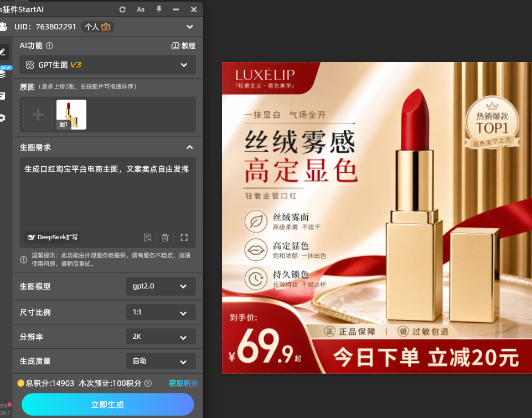This screenshot has width=532, height=418.
Task: Open the NEW layers sidebar icon
Action: point(3,74)
